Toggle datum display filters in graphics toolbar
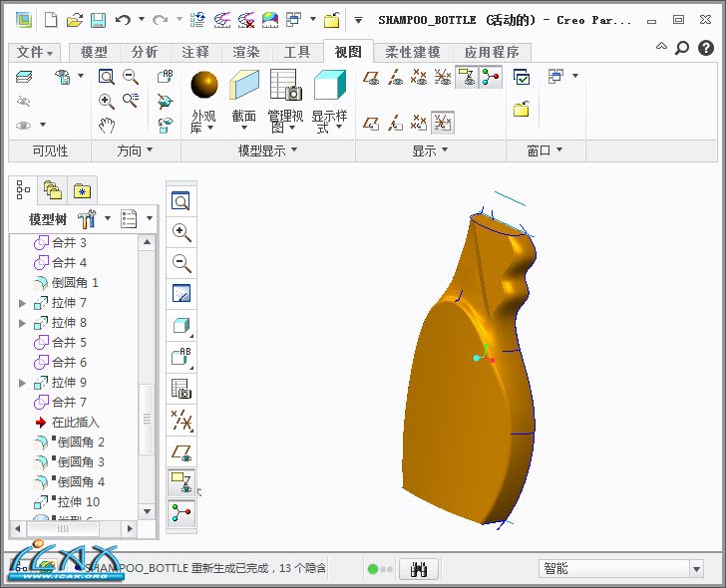Screen dimensions: 726x588 click(x=181, y=420)
